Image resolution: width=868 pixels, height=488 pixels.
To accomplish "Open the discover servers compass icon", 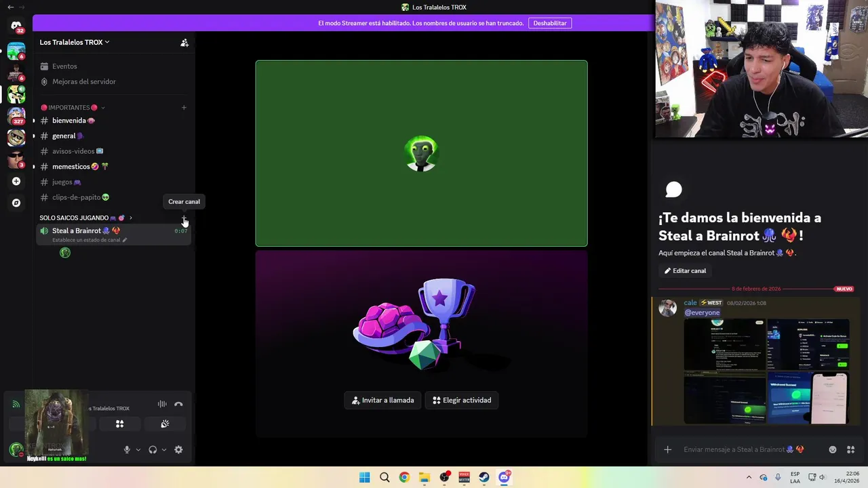I will click(x=16, y=203).
